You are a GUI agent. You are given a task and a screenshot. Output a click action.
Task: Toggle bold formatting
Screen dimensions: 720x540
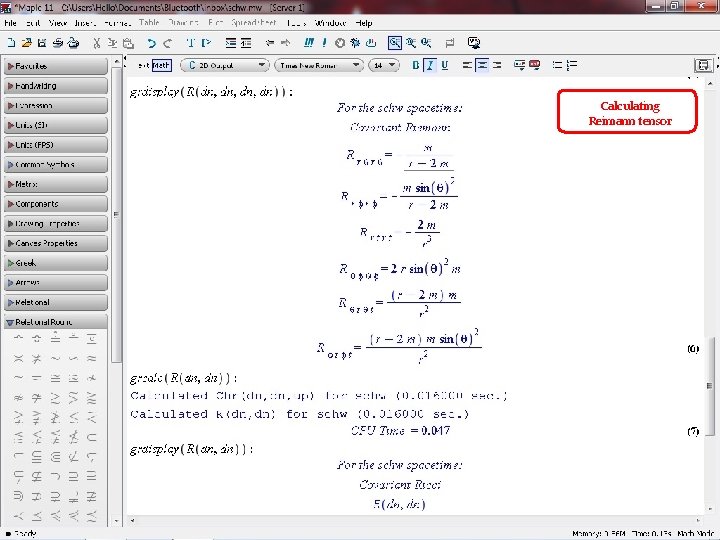[416, 65]
